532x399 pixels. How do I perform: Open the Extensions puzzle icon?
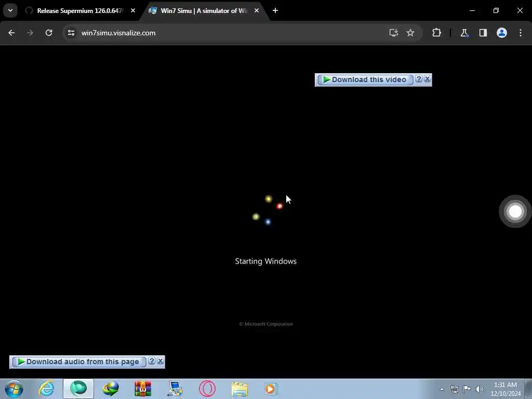(436, 33)
